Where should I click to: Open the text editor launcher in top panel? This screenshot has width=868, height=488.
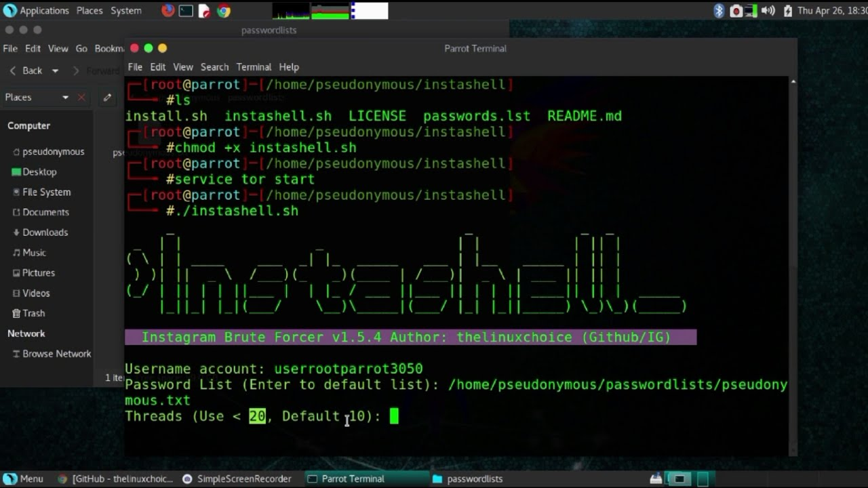pyautogui.click(x=204, y=11)
